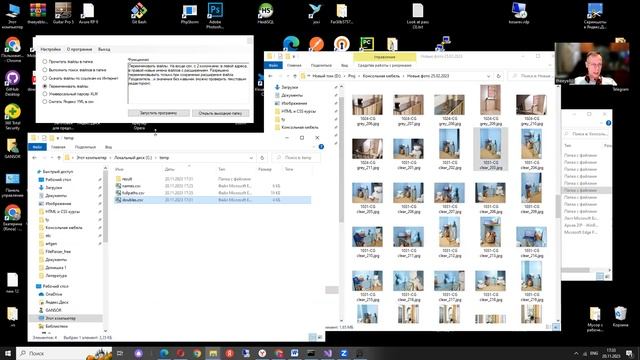640x360 pixels.
Task: Open the Главная tab in temp window
Action: pos(58,147)
